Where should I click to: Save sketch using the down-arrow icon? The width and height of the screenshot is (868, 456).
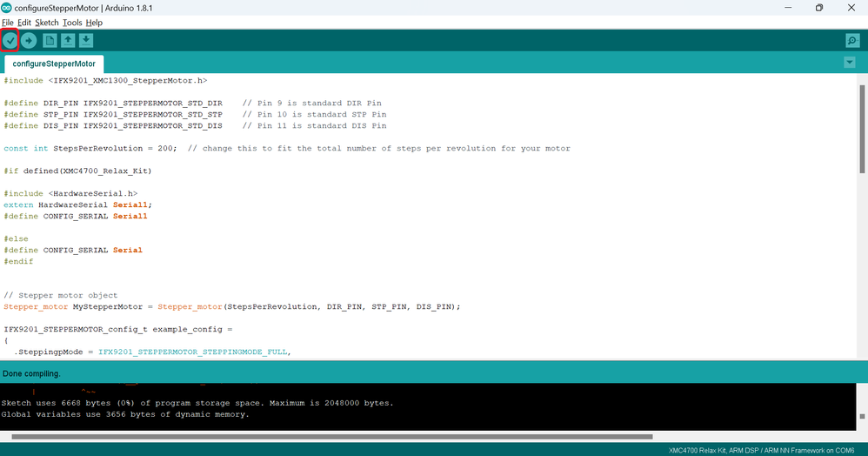[85, 40]
